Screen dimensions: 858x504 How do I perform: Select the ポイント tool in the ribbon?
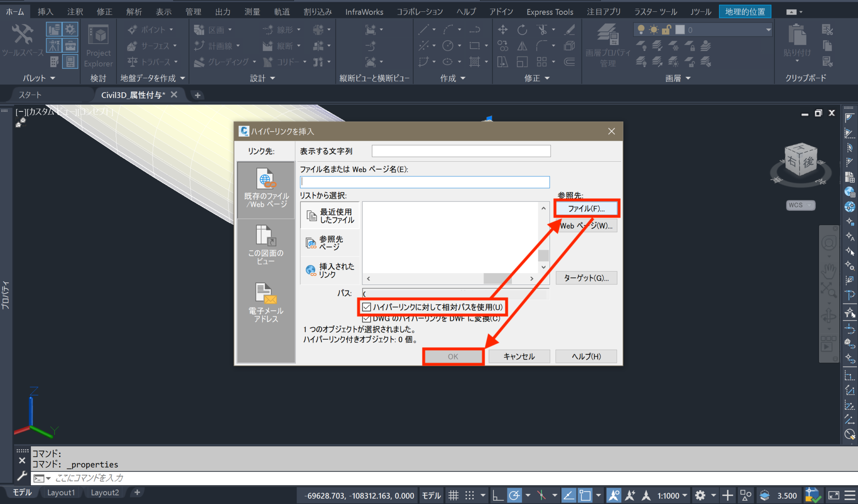(149, 29)
